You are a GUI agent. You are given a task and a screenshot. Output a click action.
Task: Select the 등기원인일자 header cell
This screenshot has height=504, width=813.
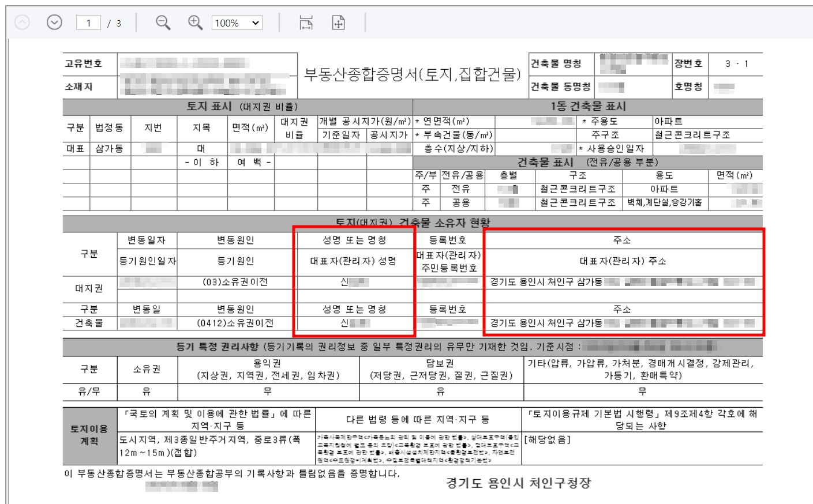pyautogui.click(x=147, y=261)
